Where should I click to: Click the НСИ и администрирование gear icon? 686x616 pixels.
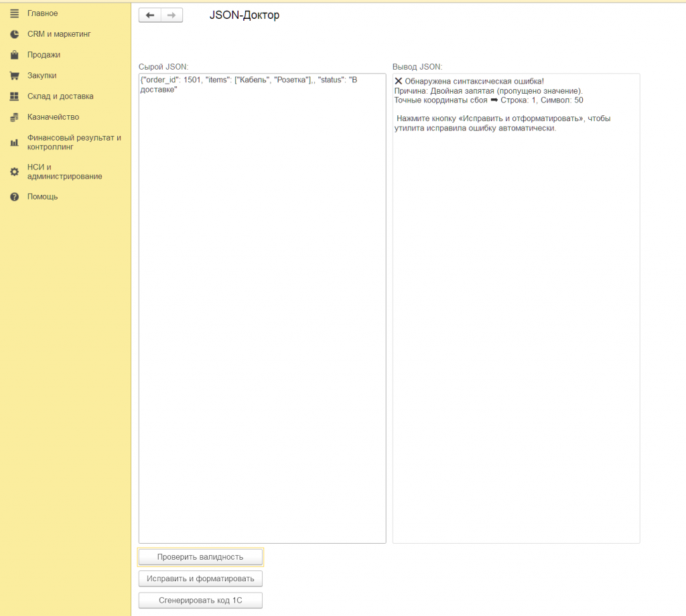pyautogui.click(x=15, y=172)
